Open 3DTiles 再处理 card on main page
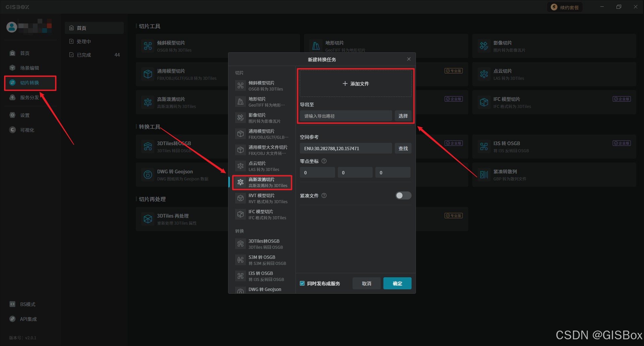Image resolution: width=644 pixels, height=346 pixels. [182, 219]
